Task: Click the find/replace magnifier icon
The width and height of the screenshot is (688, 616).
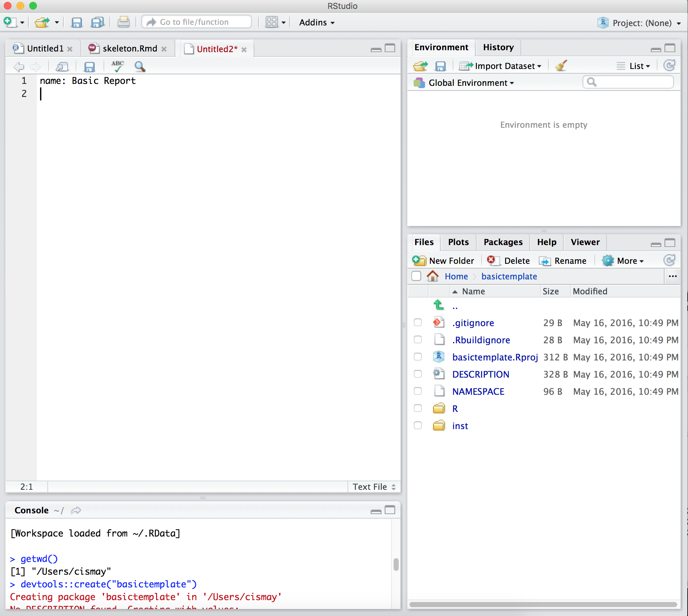Action: 140,66
